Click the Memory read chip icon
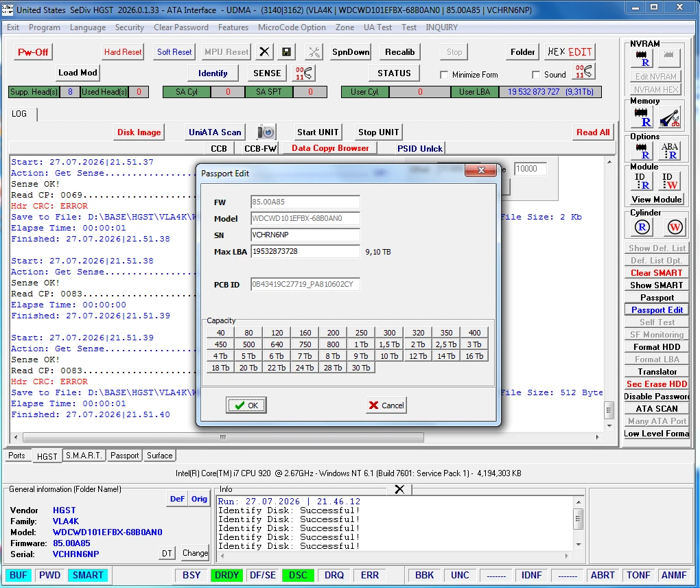700x588 pixels. click(642, 117)
